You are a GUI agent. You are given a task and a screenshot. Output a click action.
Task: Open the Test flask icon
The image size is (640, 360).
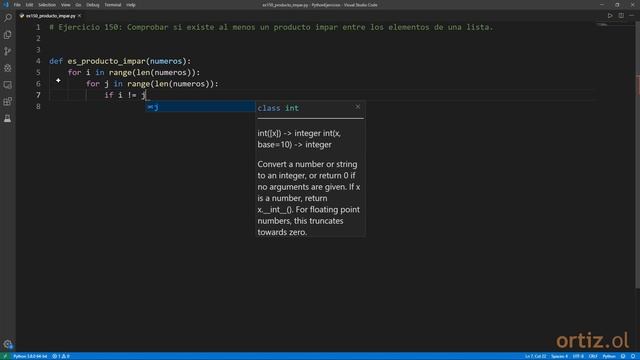8,118
